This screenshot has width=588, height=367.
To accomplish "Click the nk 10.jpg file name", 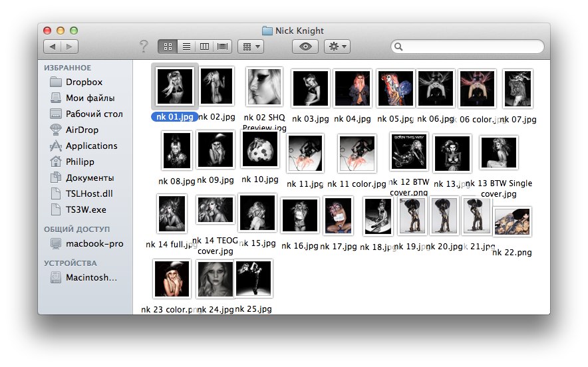I will click(260, 180).
